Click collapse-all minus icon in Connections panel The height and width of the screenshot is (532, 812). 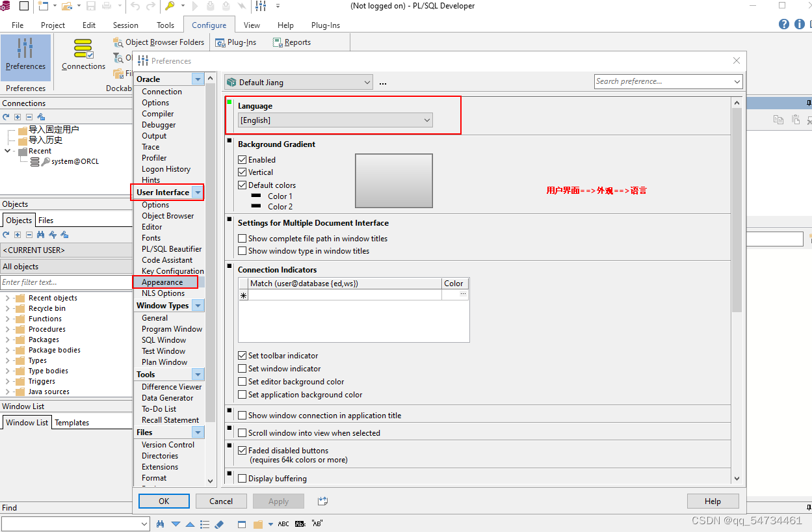[x=29, y=116]
